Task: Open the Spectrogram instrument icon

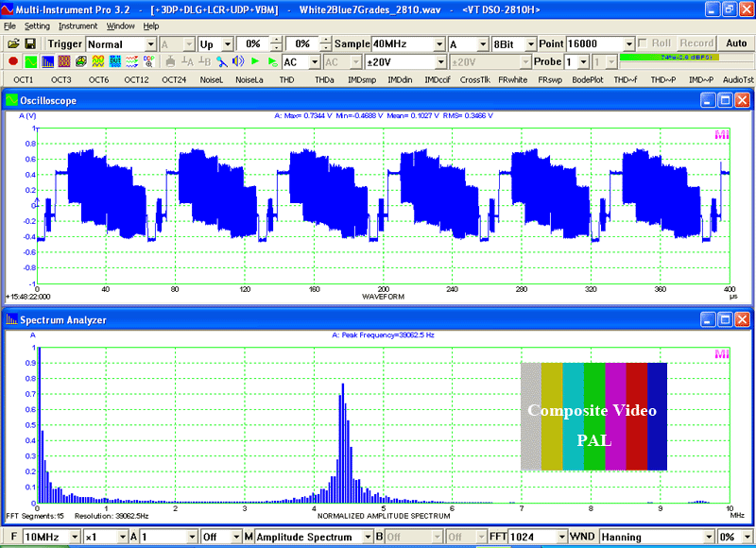Action: 64,61
